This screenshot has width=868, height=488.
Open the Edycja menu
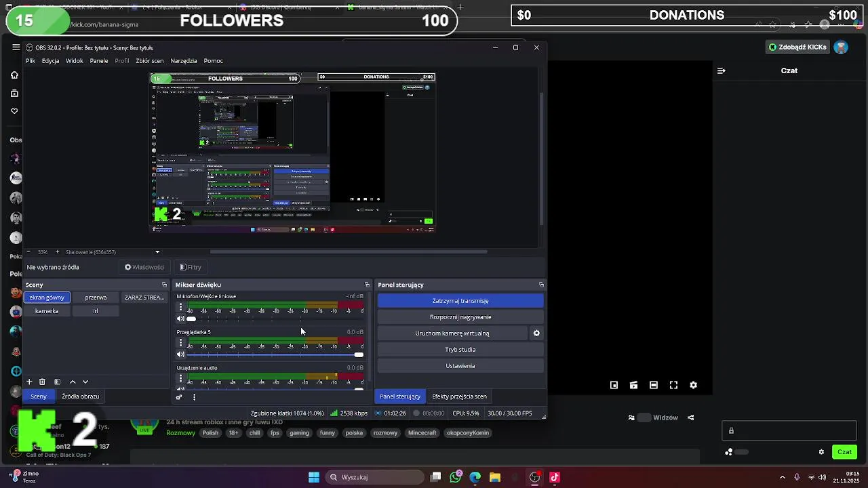coord(50,61)
